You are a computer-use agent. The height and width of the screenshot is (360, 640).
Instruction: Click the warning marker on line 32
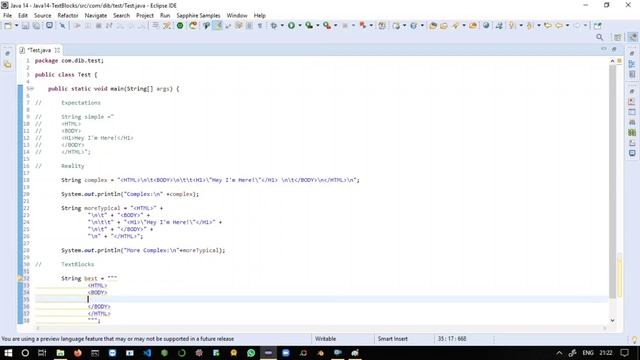pyautogui.click(x=20, y=278)
